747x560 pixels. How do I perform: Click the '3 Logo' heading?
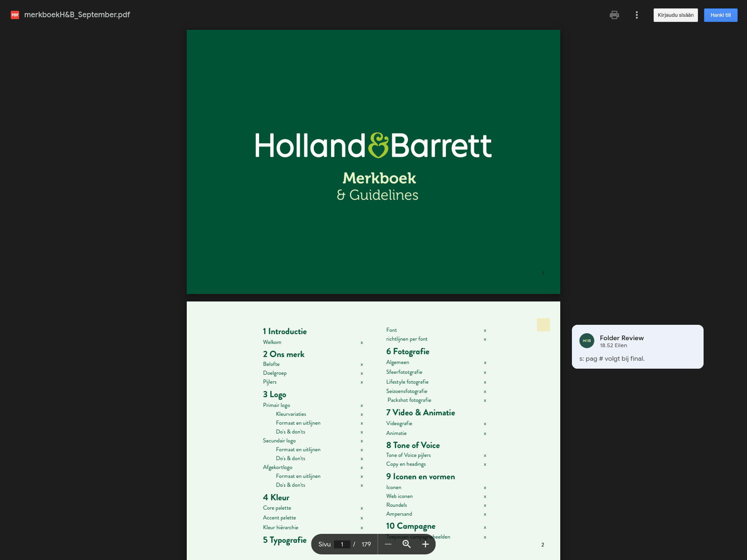pos(275,395)
